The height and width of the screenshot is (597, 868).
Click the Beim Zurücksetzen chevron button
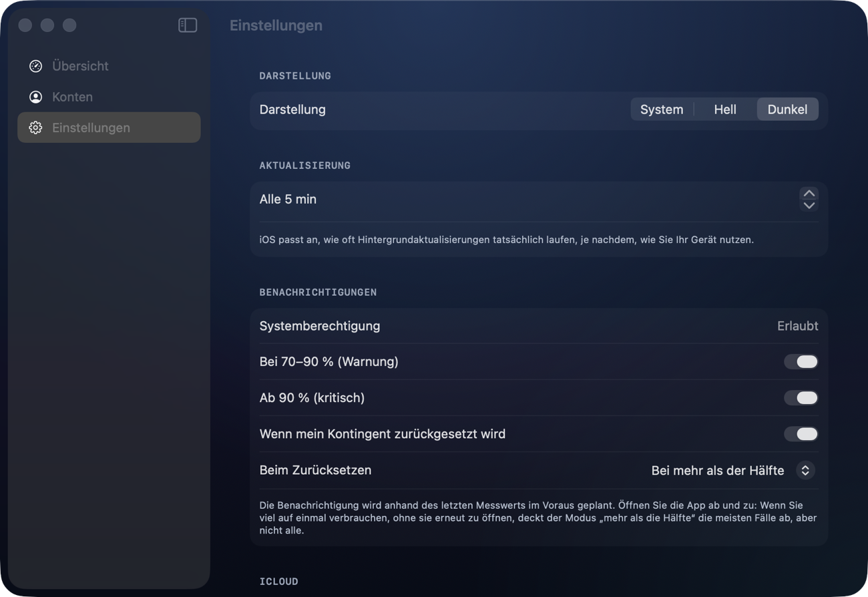(x=805, y=471)
